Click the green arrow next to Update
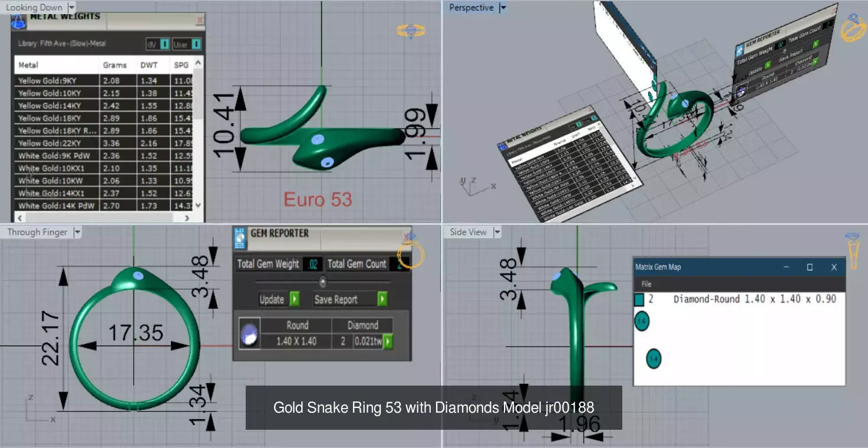868x448 pixels. (x=295, y=299)
